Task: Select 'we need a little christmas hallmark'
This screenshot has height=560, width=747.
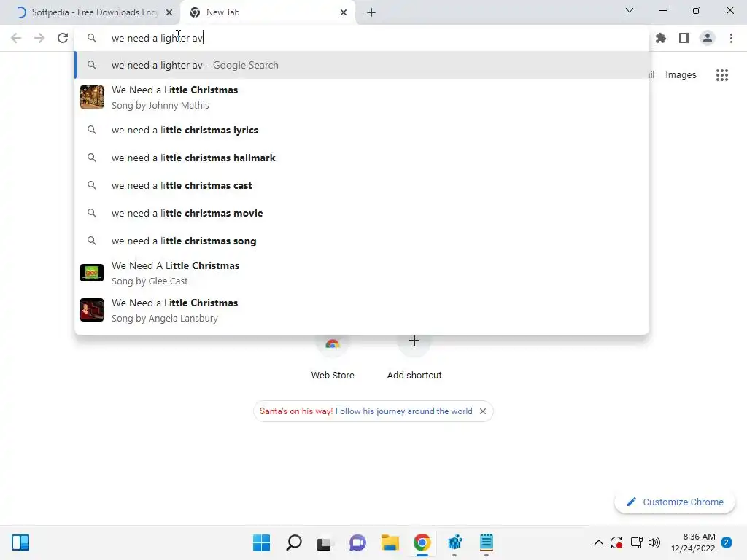Action: tap(362, 157)
